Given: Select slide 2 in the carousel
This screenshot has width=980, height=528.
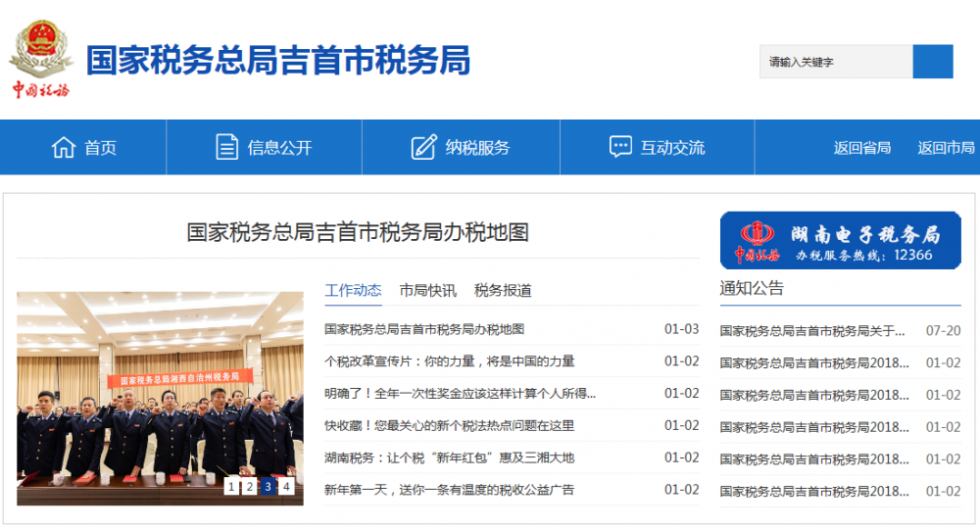Looking at the screenshot, I should pyautogui.click(x=249, y=486).
